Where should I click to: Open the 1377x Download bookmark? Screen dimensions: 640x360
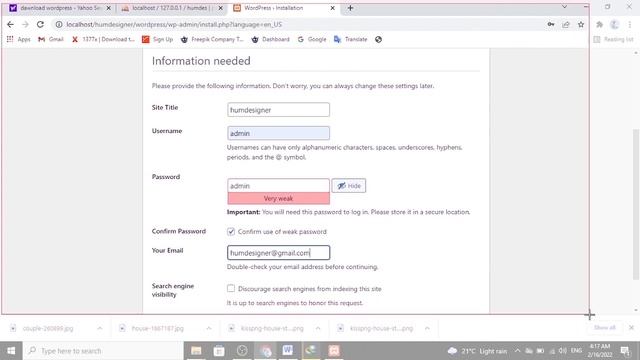(103, 39)
